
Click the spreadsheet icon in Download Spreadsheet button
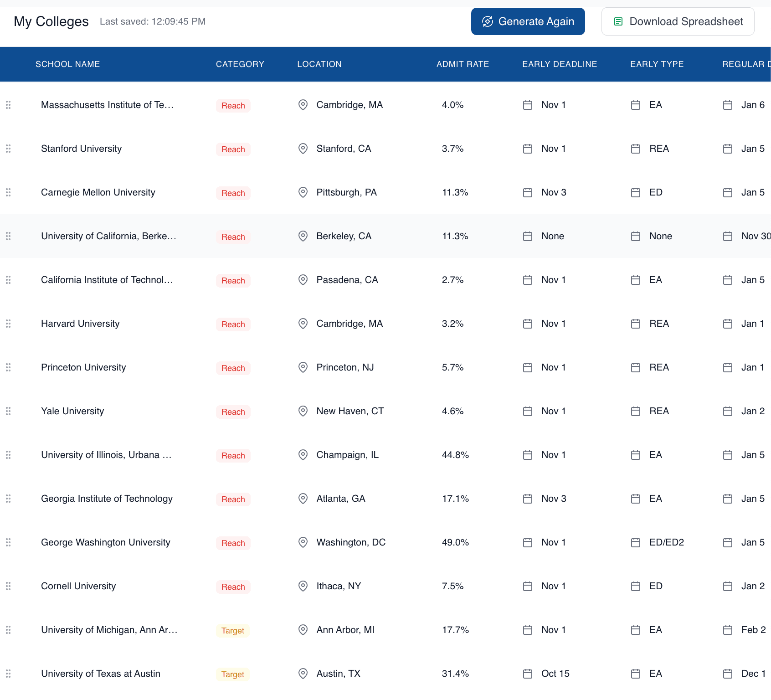(x=618, y=21)
